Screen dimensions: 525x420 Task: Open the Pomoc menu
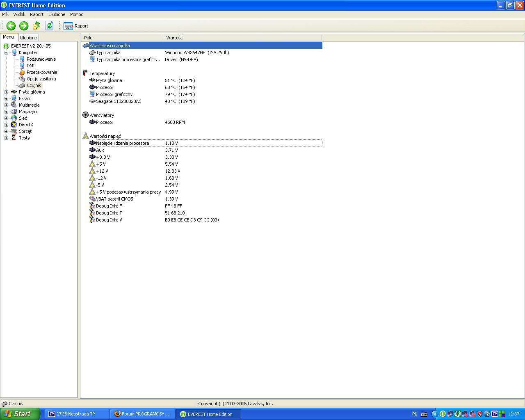(76, 14)
